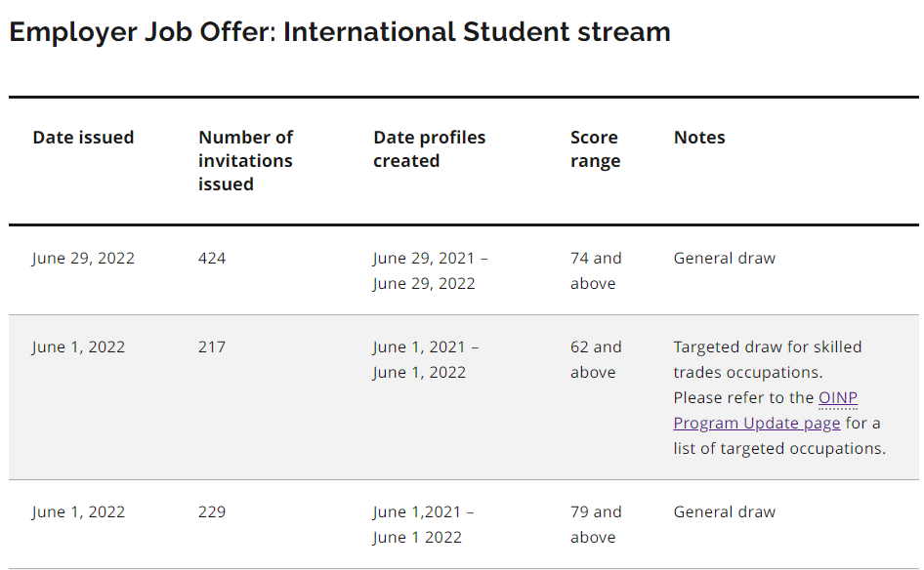Select the 217 invitations cell
Screen dimensions: 924x570
tap(212, 347)
